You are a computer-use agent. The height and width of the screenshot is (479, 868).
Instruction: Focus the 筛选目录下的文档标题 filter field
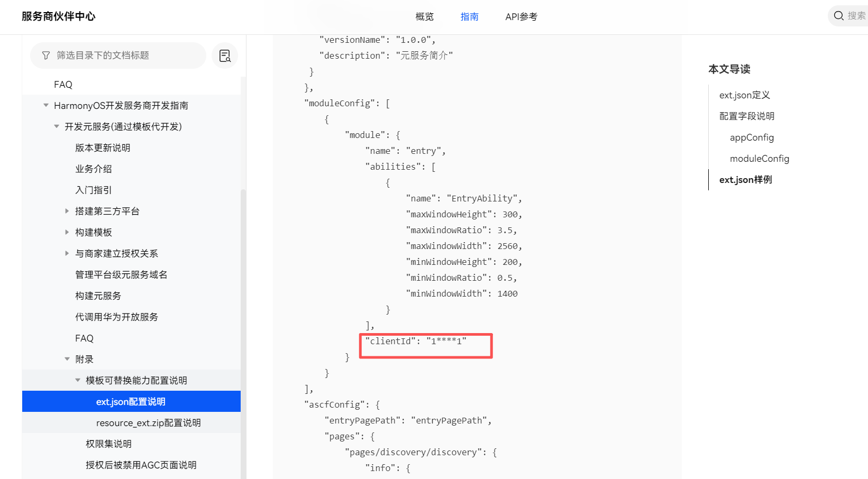pyautogui.click(x=122, y=56)
